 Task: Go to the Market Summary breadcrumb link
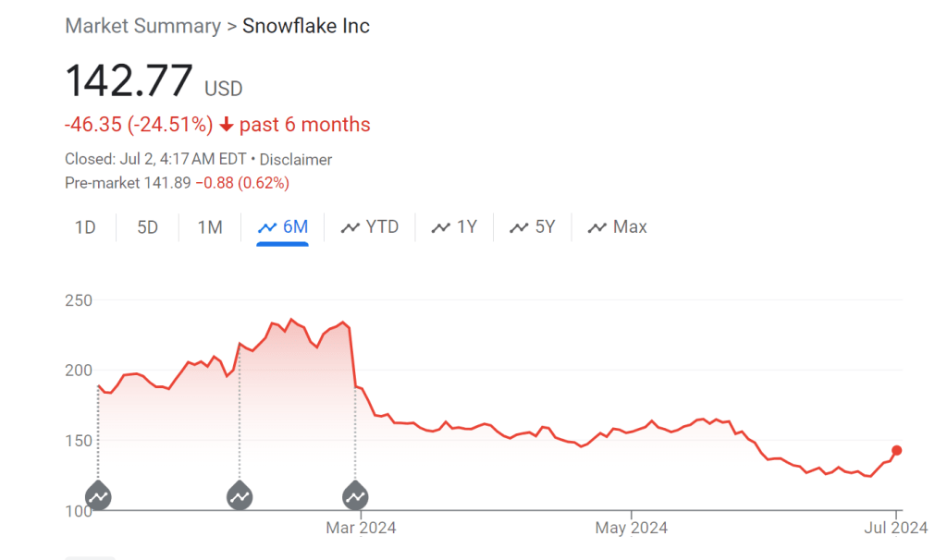coord(142,26)
